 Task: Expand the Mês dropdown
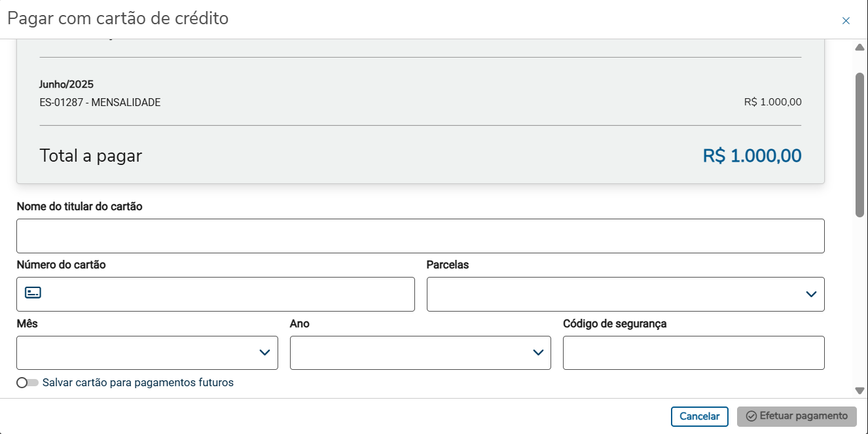(147, 353)
